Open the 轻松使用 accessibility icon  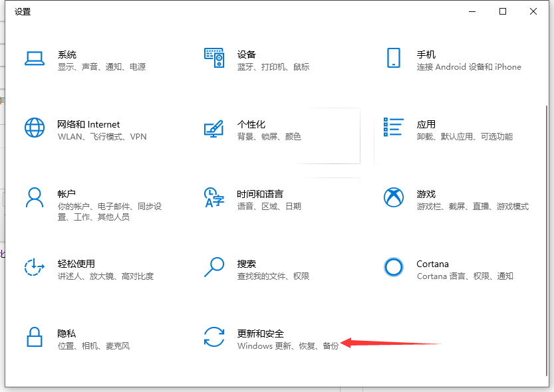click(x=35, y=268)
